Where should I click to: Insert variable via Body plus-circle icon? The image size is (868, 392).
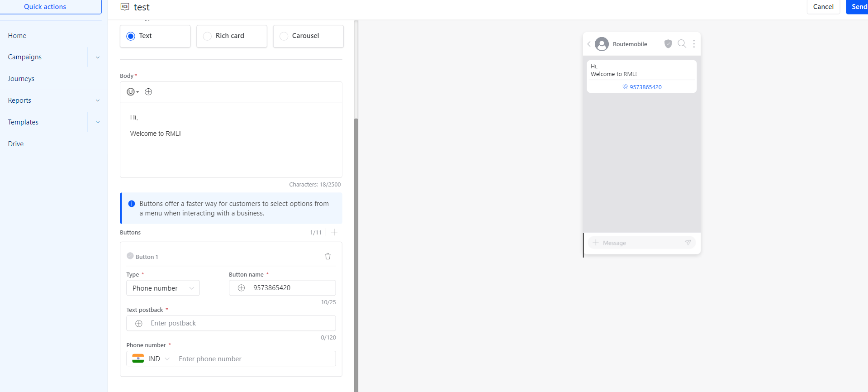(x=148, y=92)
